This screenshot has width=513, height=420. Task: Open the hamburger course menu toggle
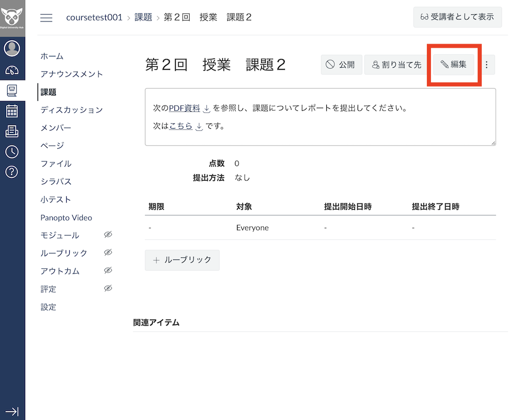pos(46,17)
